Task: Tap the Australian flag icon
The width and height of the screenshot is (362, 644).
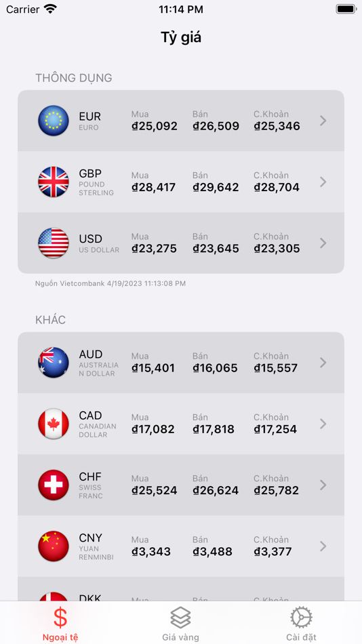Action: [54, 363]
